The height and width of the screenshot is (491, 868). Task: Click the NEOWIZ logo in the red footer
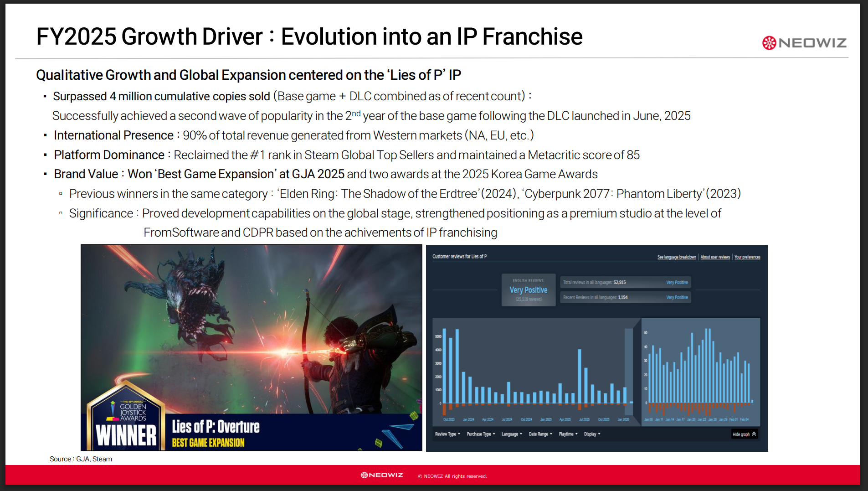(x=382, y=475)
